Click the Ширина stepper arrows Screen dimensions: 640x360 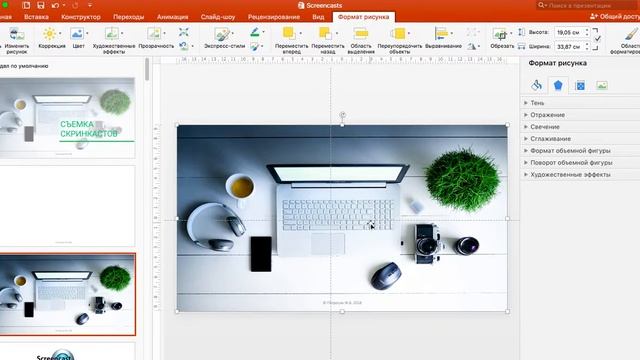tap(587, 47)
